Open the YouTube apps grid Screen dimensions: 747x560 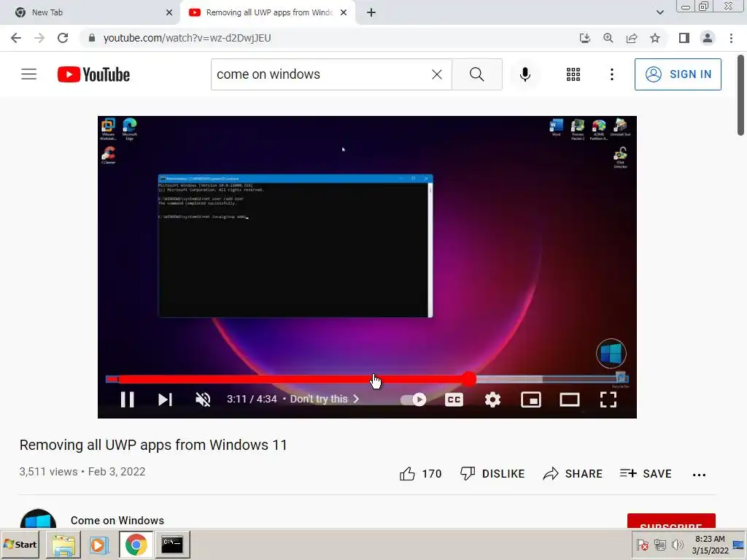coord(573,74)
